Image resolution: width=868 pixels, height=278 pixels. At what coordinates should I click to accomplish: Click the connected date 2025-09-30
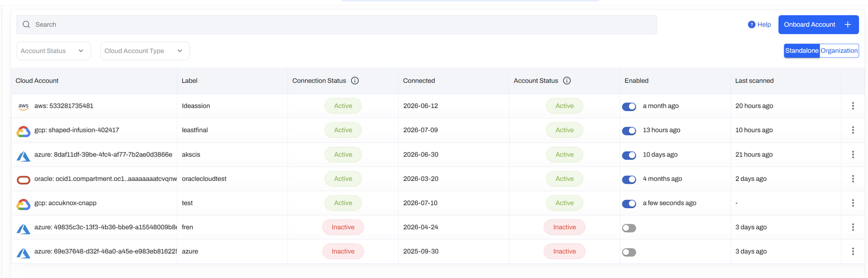pos(420,251)
